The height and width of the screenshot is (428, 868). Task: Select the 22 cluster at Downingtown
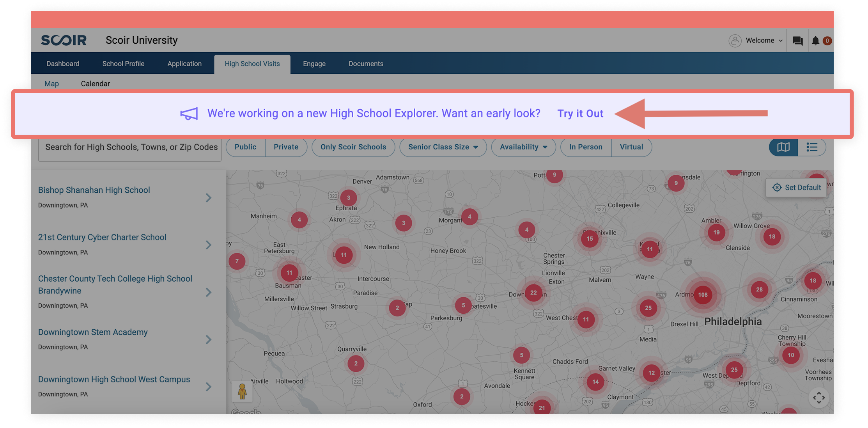[x=533, y=293]
